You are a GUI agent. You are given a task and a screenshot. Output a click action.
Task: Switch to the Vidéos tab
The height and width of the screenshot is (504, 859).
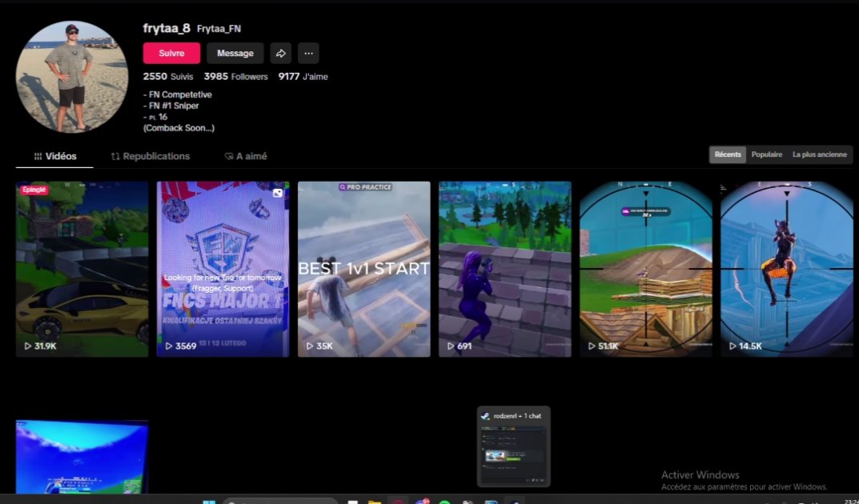(54, 157)
